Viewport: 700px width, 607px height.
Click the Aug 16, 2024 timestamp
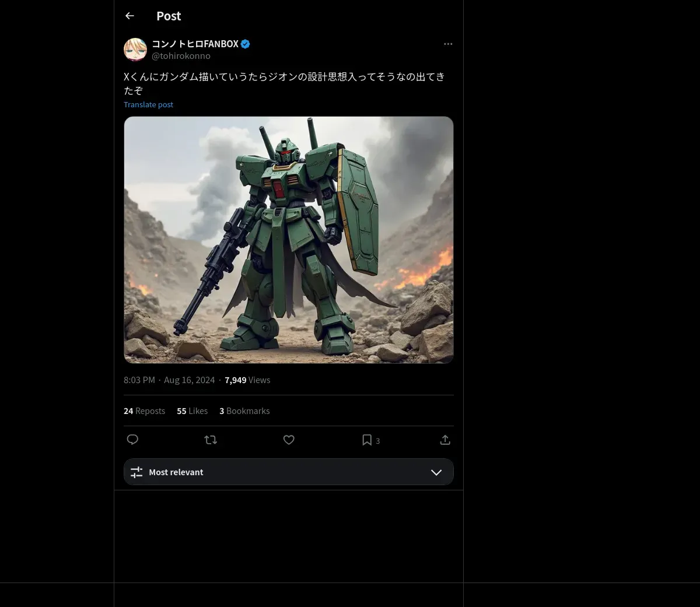[189, 380]
